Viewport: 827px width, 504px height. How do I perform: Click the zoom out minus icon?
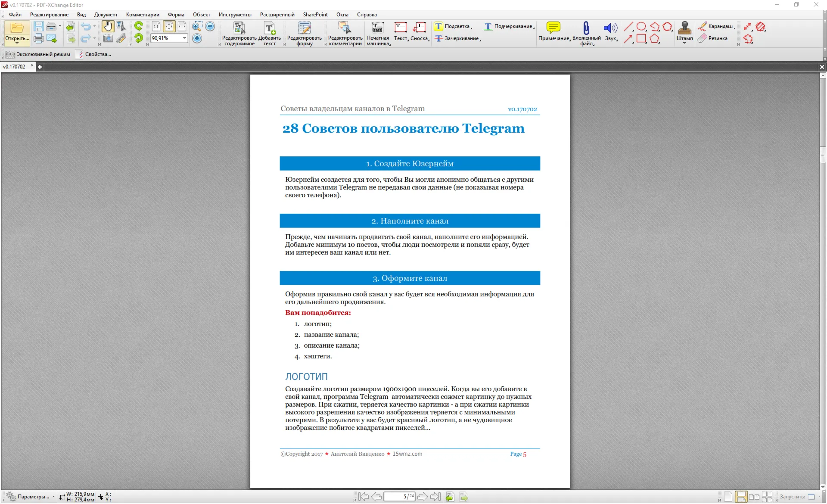pos(210,26)
